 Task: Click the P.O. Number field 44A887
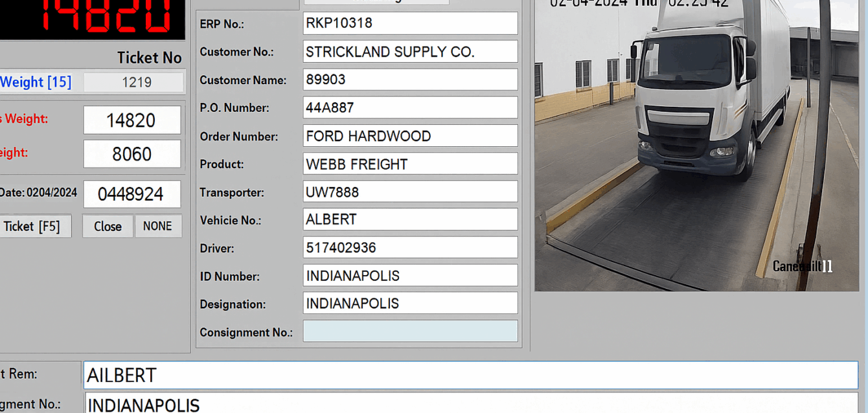tap(410, 107)
